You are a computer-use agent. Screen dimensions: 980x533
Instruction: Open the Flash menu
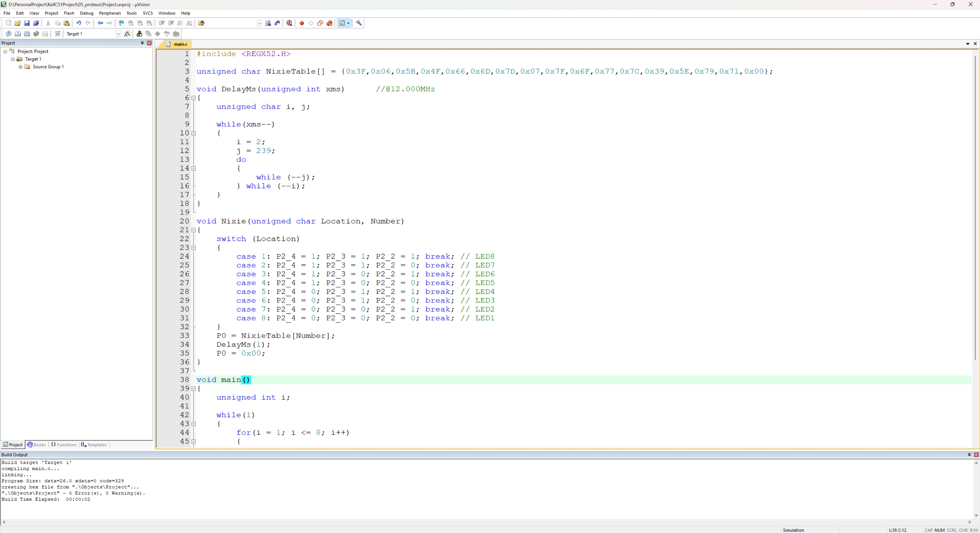[69, 13]
